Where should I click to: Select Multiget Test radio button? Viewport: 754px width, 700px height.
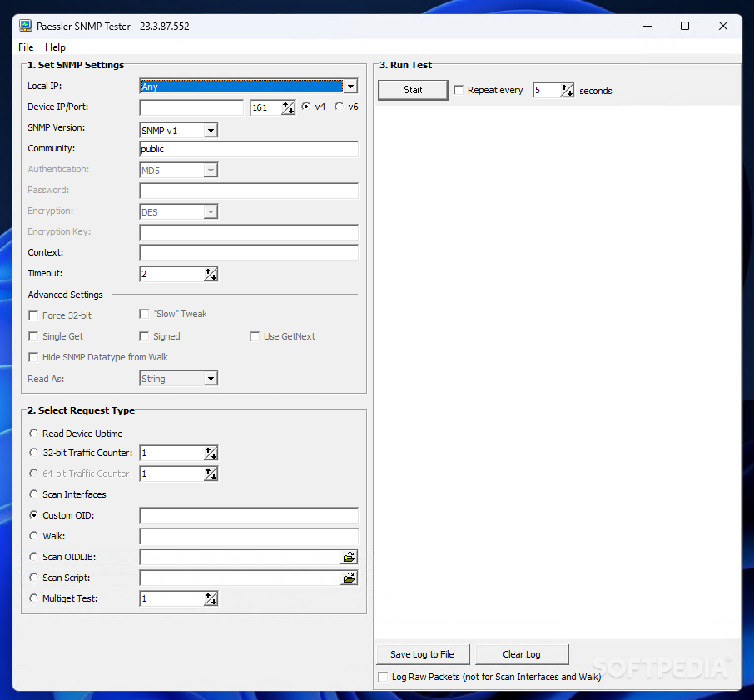[33, 598]
